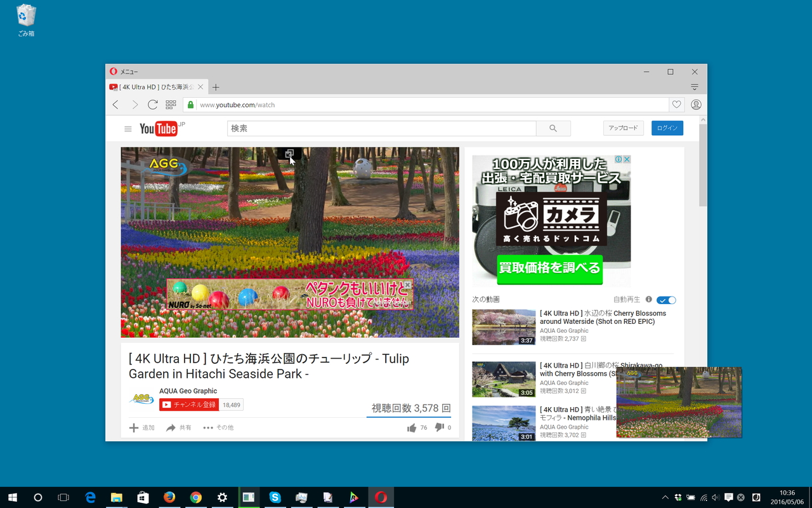Open the browser profile avatar menu
The image size is (812, 508).
695,104
